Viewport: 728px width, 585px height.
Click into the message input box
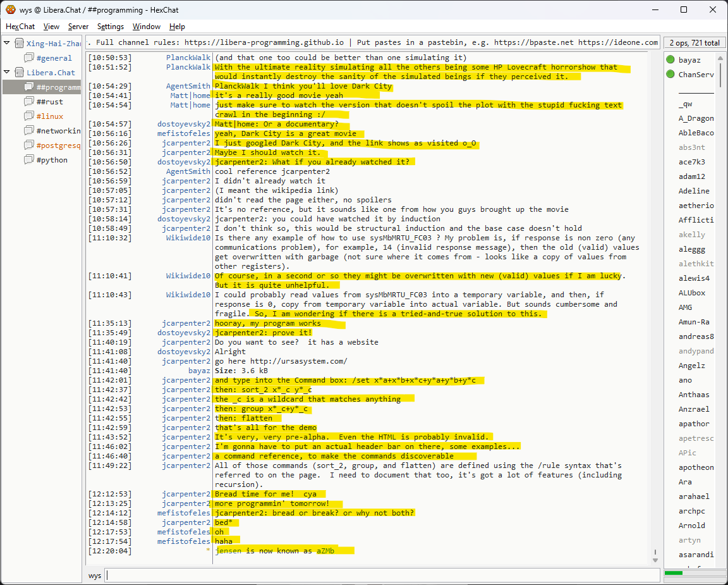tap(379, 576)
